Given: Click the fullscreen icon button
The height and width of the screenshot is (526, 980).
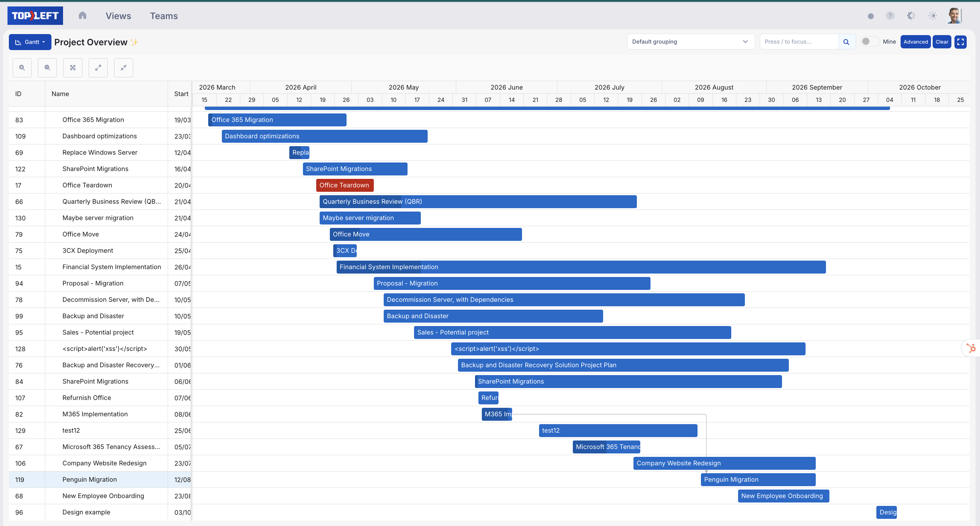Looking at the screenshot, I should [x=961, y=42].
